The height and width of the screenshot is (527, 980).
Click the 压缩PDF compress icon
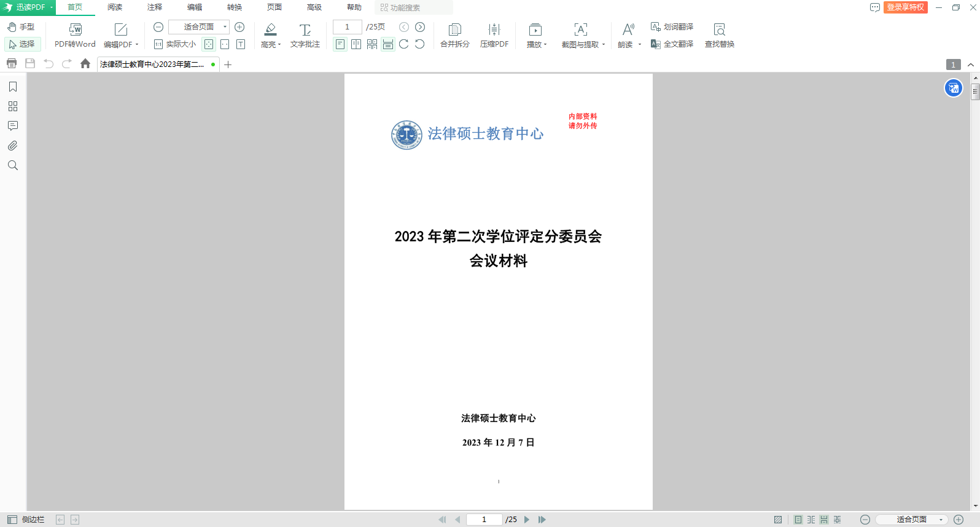point(494,35)
